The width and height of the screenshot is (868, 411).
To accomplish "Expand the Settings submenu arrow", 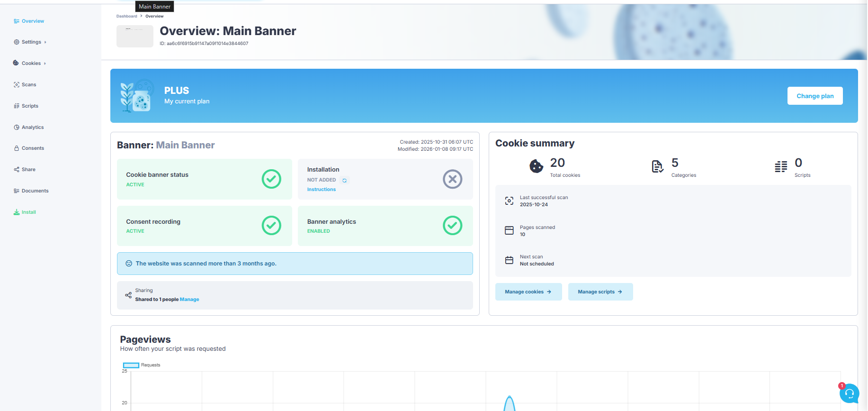I will [45, 42].
